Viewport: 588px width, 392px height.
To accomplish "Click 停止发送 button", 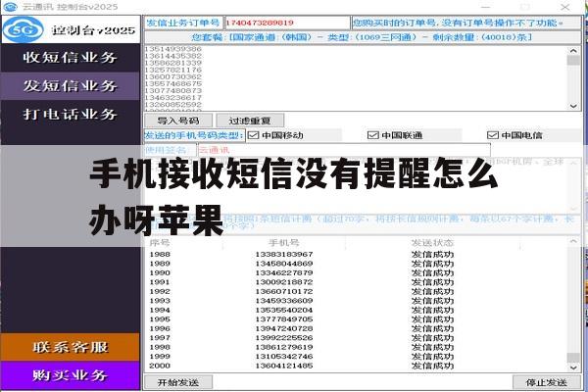I will (547, 382).
